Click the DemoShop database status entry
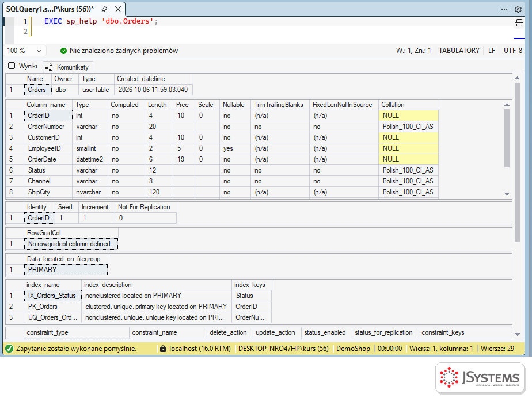This screenshot has width=532, height=398. click(353, 349)
